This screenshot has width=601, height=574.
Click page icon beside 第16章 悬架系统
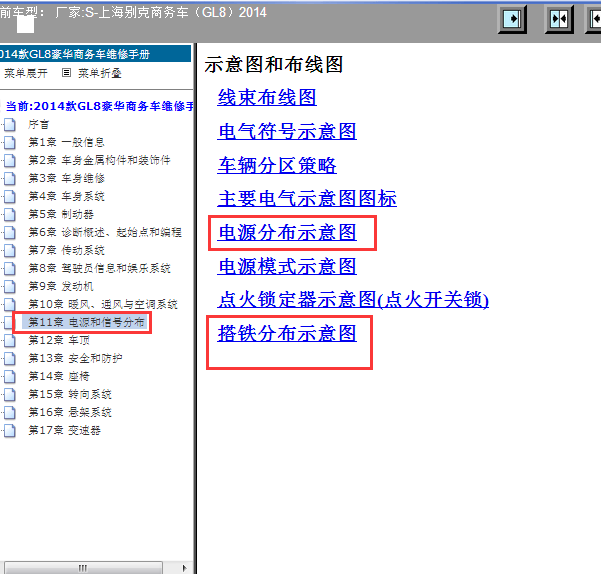point(10,413)
